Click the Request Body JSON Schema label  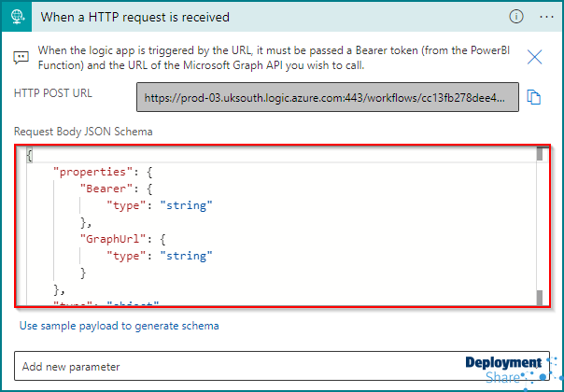click(x=83, y=132)
